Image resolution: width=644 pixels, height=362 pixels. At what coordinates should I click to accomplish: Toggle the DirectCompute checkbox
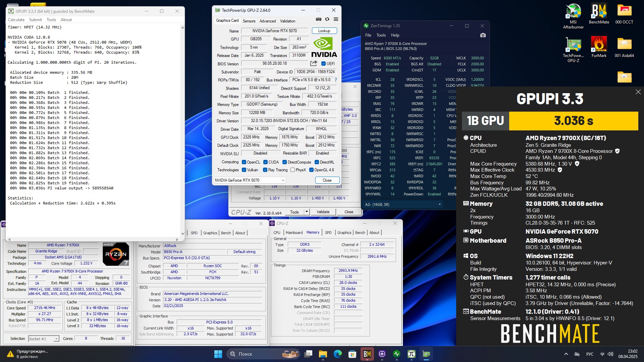(x=284, y=162)
